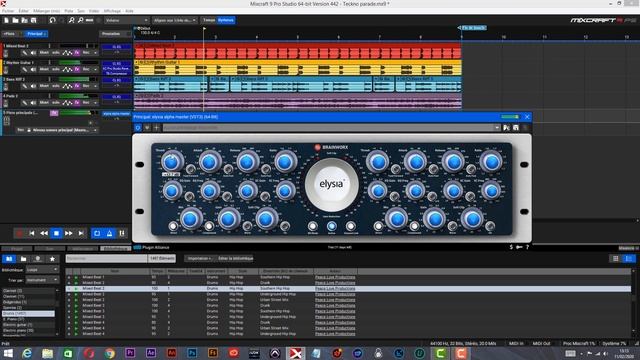
Task: Open the Piste menu
Action: [69, 11]
